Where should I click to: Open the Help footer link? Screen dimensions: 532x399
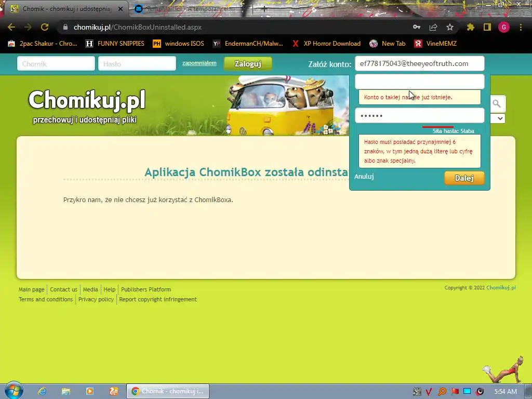click(x=109, y=289)
